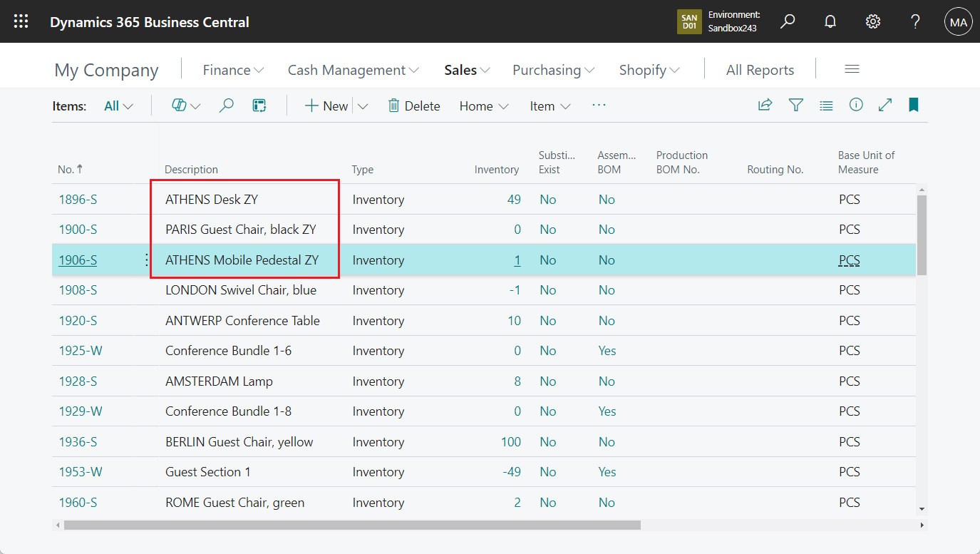Expand the page to full screen icon
980x554 pixels.
885,105
